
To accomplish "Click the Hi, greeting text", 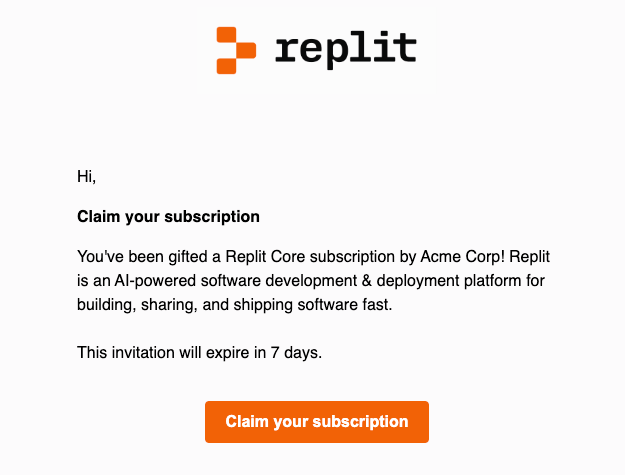I will point(86,176).
